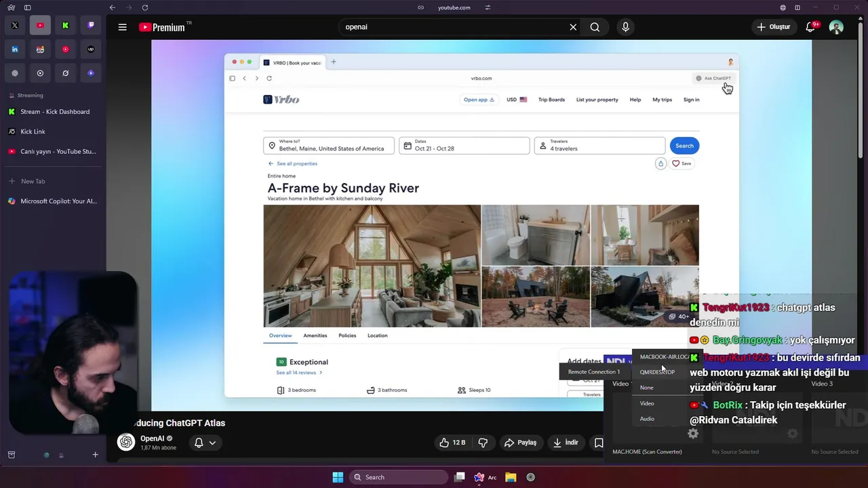
Task: Open the X pinned tab in sidebar
Action: tap(14, 26)
